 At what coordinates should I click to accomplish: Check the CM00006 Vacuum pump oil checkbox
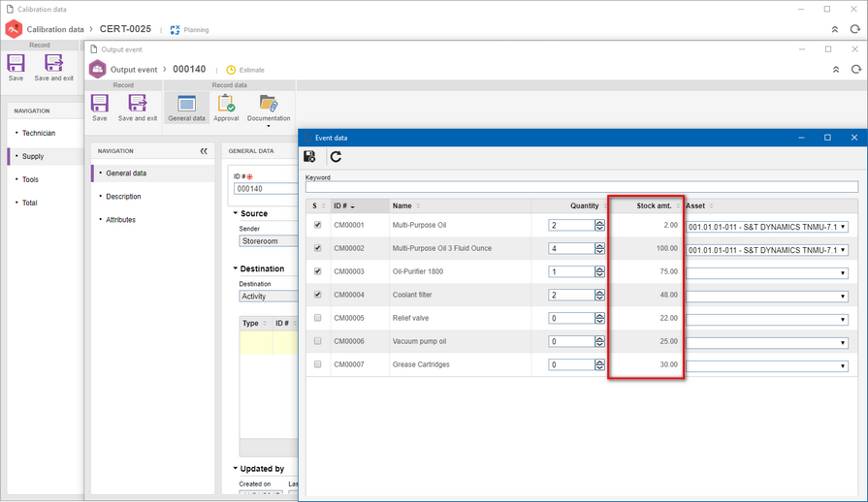click(x=317, y=341)
